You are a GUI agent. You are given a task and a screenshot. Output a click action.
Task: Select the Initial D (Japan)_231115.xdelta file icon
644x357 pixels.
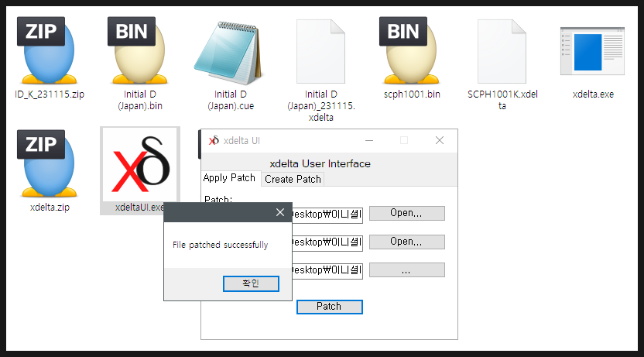[320, 51]
